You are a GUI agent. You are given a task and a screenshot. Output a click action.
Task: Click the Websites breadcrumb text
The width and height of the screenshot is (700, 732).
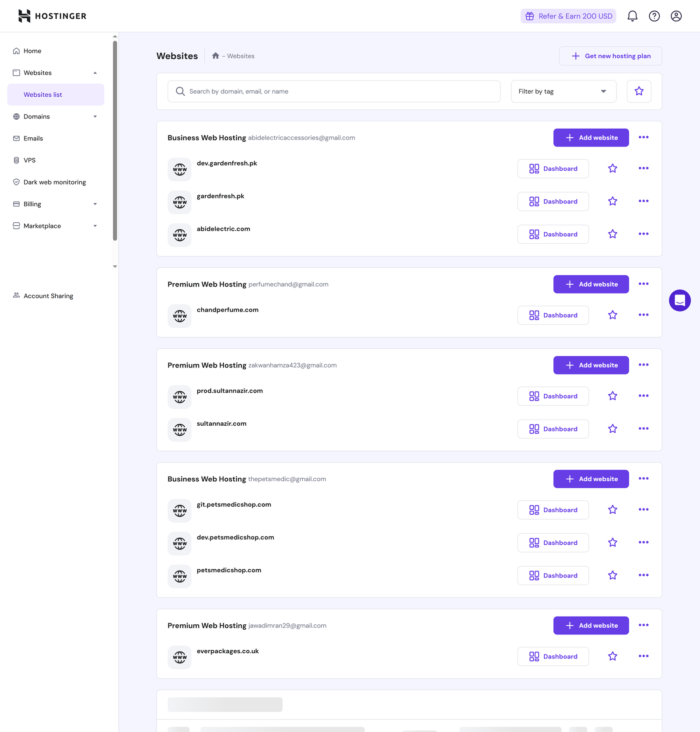pos(241,56)
